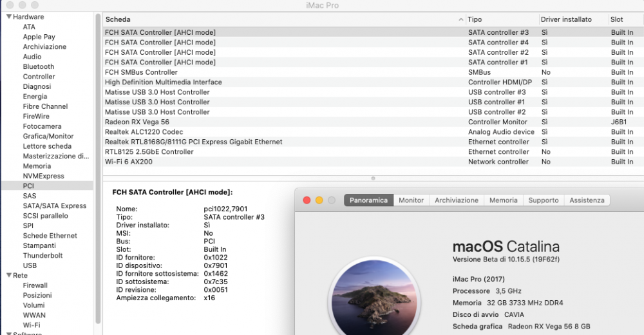Screen dimensions: 644x335
Task: Select Realtek RTL8168G/8111G Ethernet row
Action: point(373,142)
